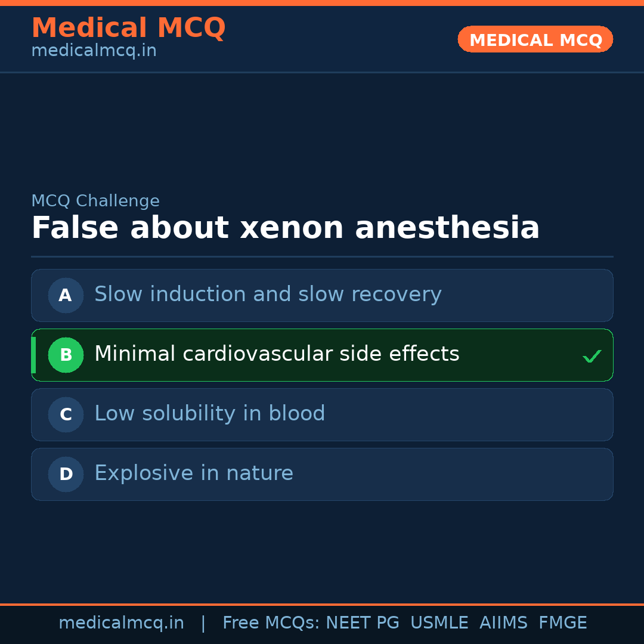Select 'Minimal cardiovascular side effects' answer
The image size is (644, 644).
pyautogui.click(x=277, y=354)
